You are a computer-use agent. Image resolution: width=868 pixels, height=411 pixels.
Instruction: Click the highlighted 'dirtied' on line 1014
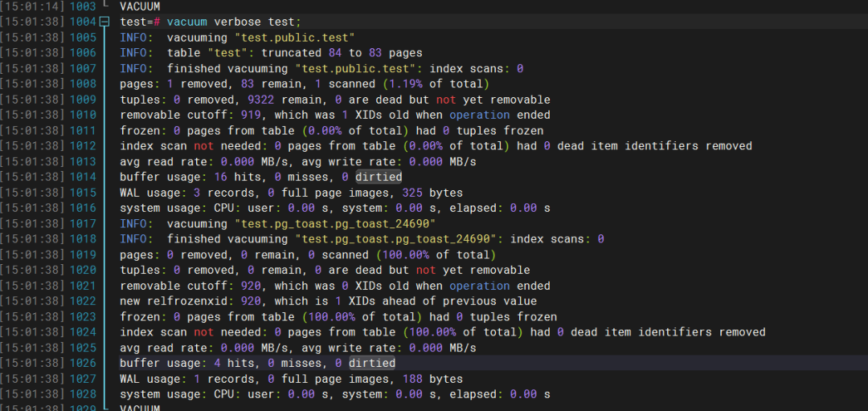[x=379, y=177]
